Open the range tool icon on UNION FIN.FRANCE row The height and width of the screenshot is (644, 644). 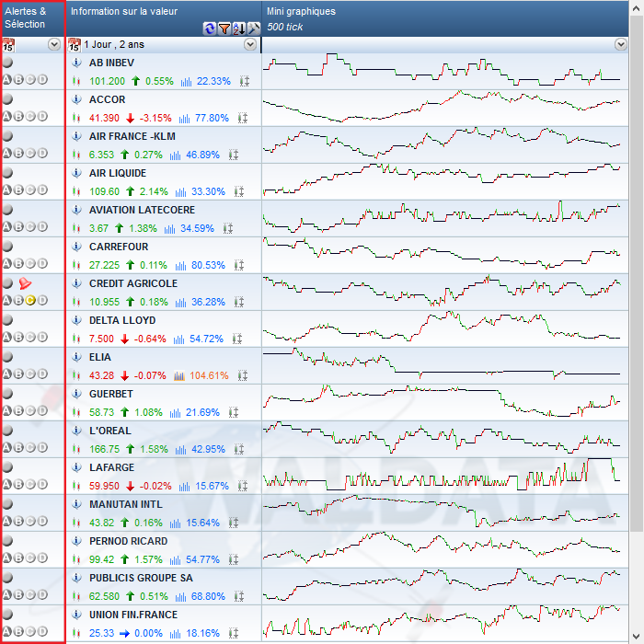(234, 633)
